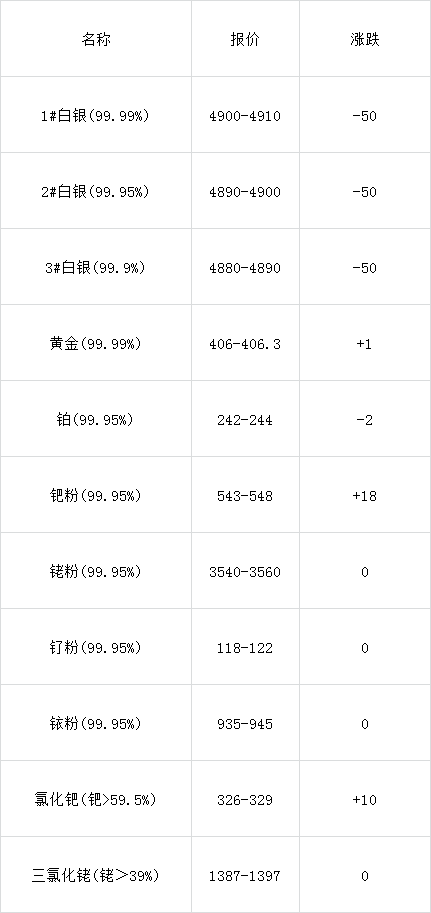Image resolution: width=431 pixels, height=913 pixels.
Task: Click price 4900-4910 cell
Action: (x=245, y=116)
